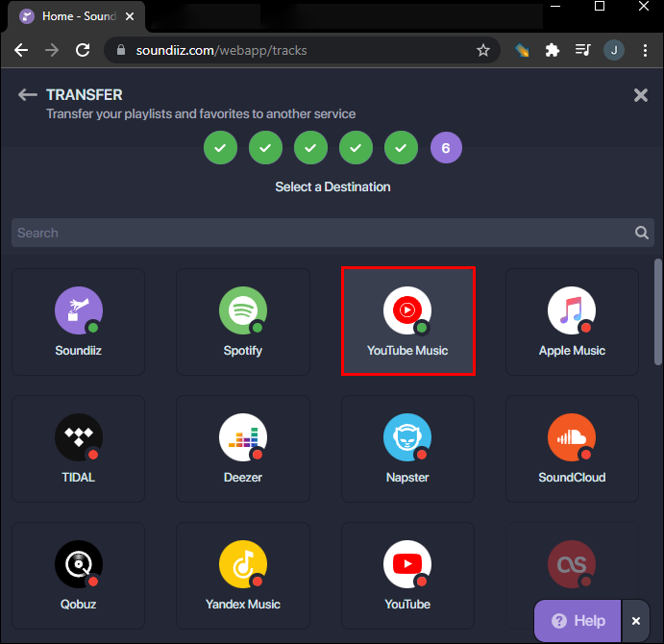Select the Soundiiz destination tile

(x=79, y=321)
